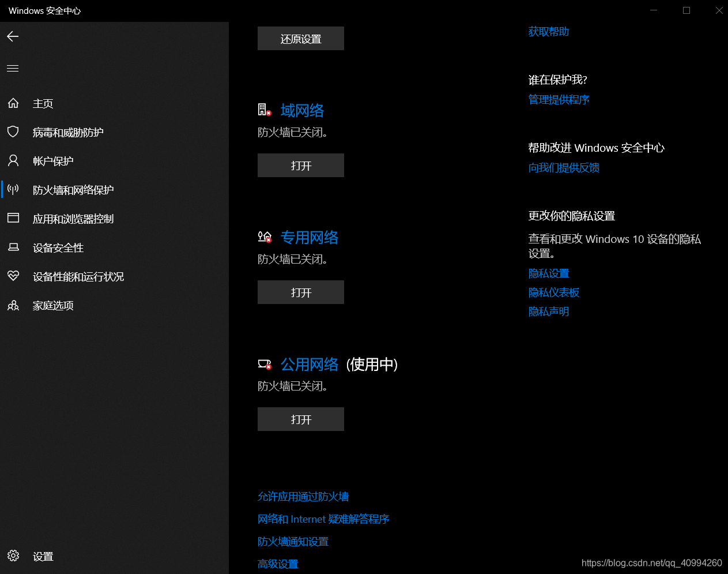Click the person icon for 帐户保护
The height and width of the screenshot is (574, 728).
click(x=13, y=160)
